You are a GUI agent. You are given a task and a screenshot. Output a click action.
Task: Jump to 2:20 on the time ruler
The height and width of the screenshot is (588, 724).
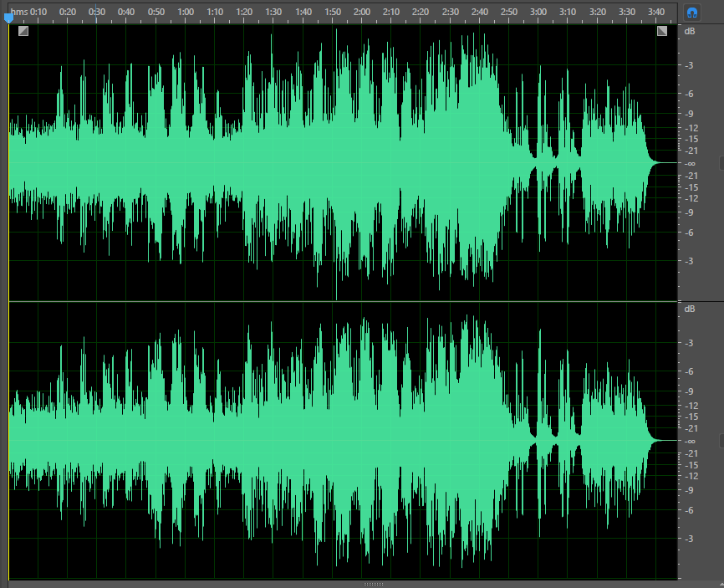421,12
